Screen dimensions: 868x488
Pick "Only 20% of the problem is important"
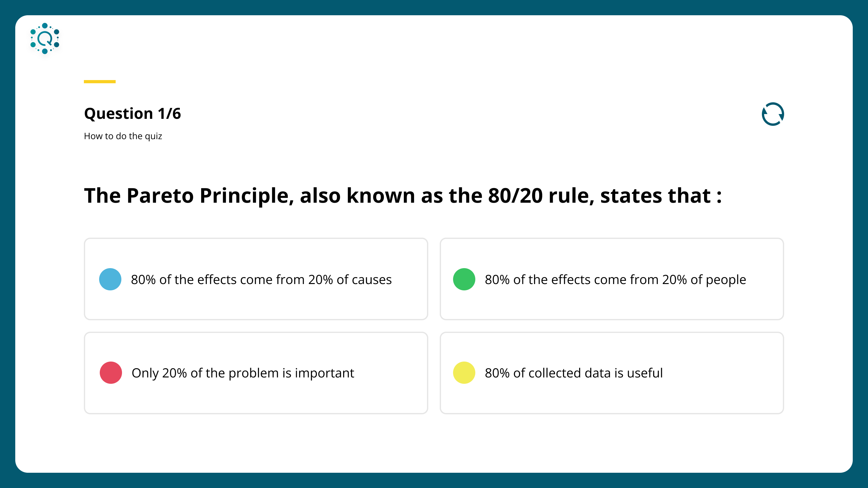(x=243, y=373)
